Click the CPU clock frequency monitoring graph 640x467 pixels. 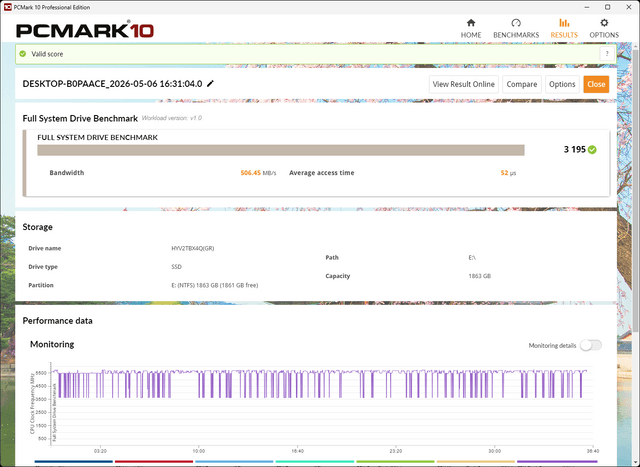click(321, 403)
